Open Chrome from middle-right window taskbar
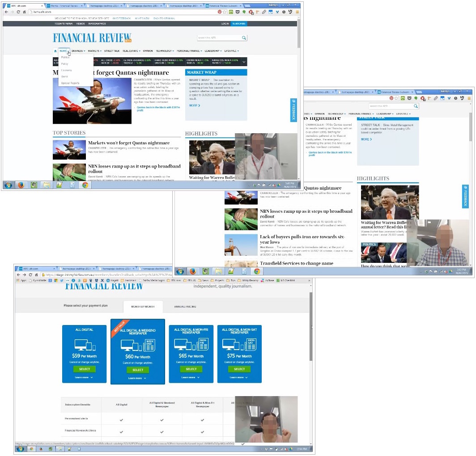Screen dimensions: 476x456 (257, 271)
